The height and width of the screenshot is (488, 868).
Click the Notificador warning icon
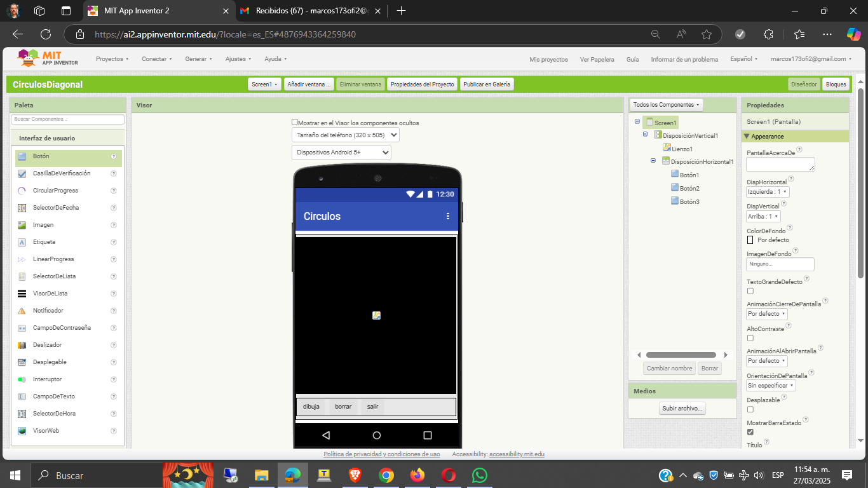(22, 311)
